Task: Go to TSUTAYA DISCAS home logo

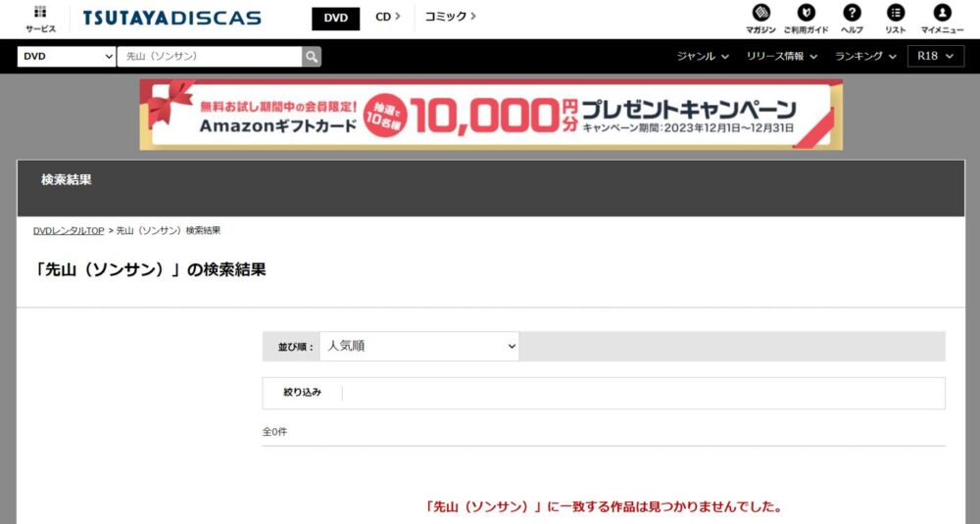Action: pos(171,18)
